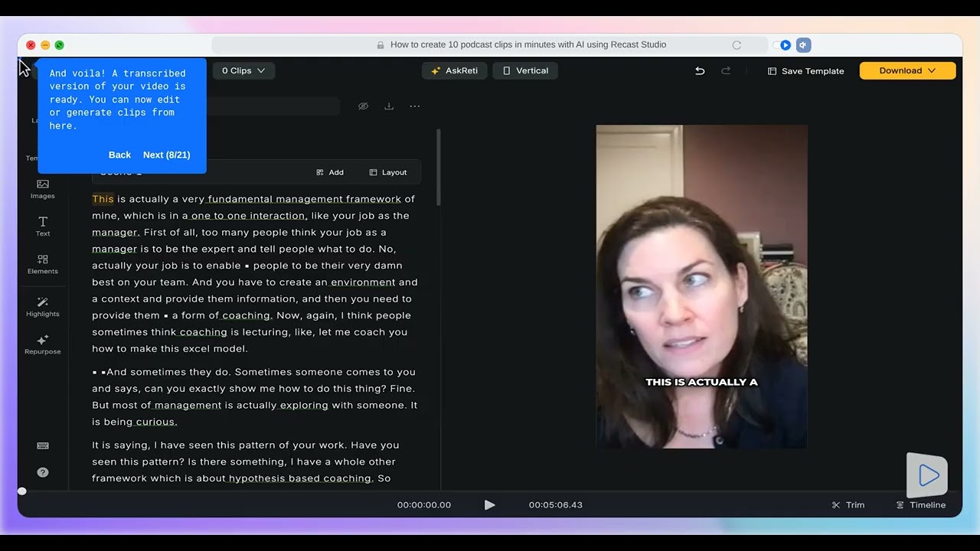This screenshot has height=551, width=980.
Task: Open the Timeline view
Action: coord(921,505)
